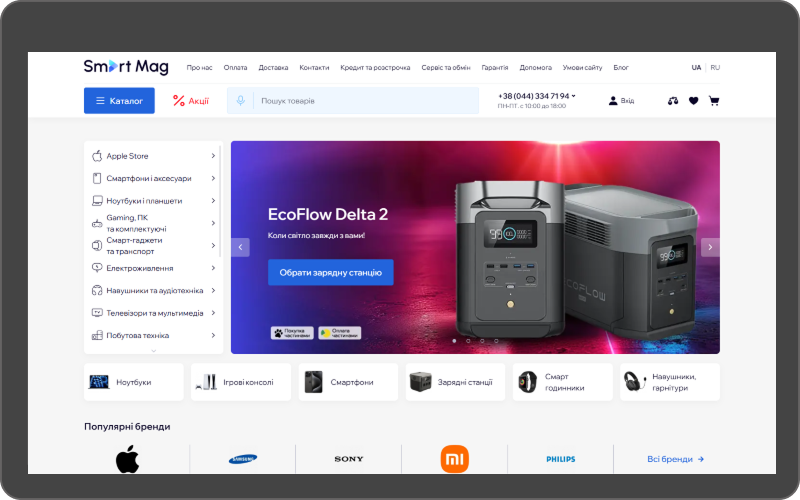
Task: Expand the Навушники та аудіотехніка chevron
Action: 213,290
